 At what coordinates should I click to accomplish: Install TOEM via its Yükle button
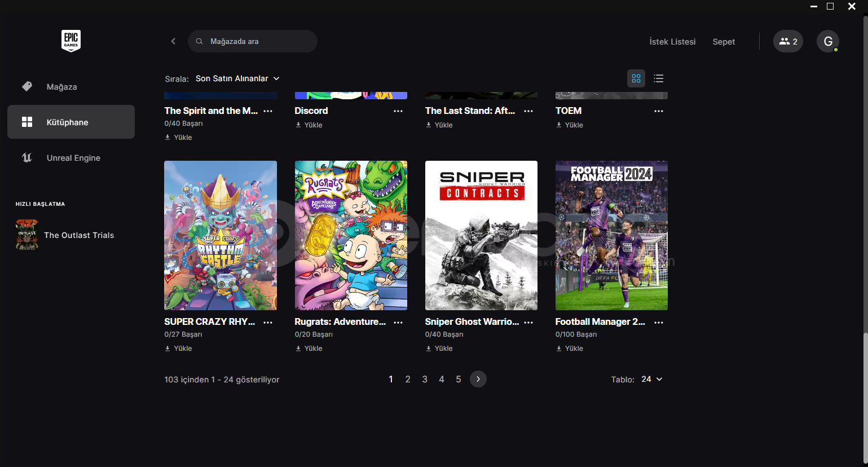pos(570,125)
